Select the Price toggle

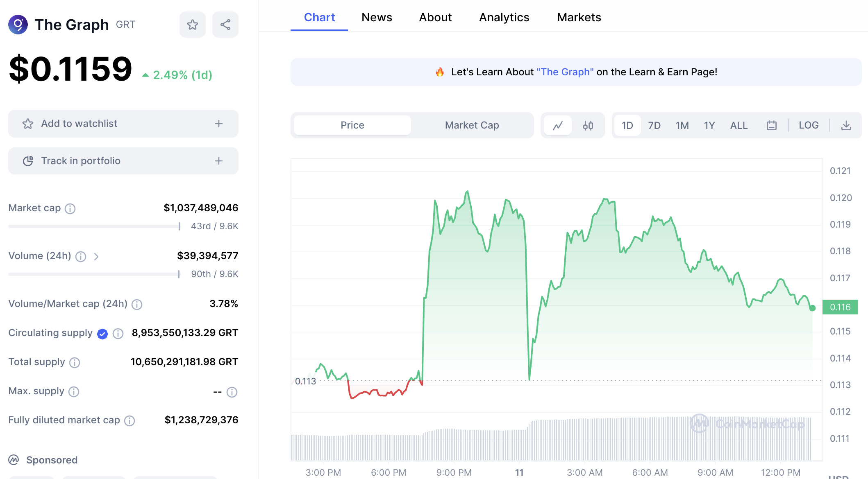(352, 125)
